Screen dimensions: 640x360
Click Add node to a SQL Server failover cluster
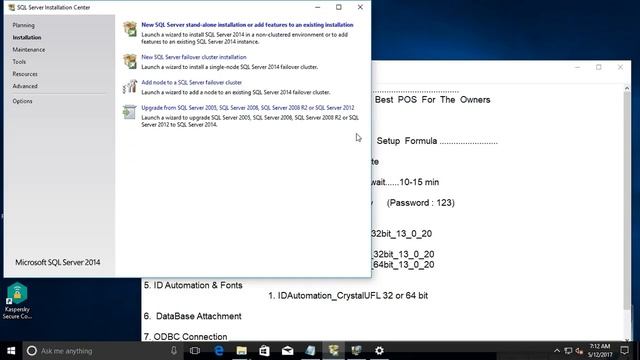tap(191, 82)
